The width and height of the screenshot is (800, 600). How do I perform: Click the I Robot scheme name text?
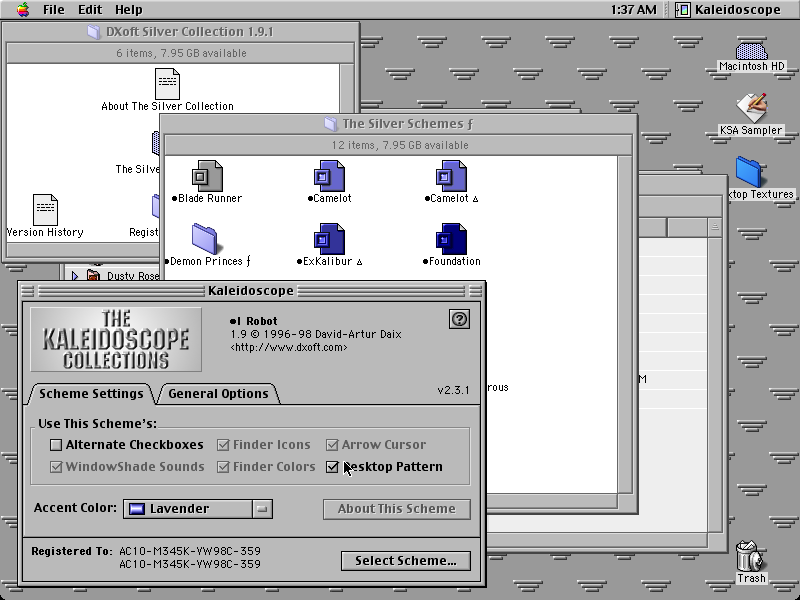[x=253, y=321]
